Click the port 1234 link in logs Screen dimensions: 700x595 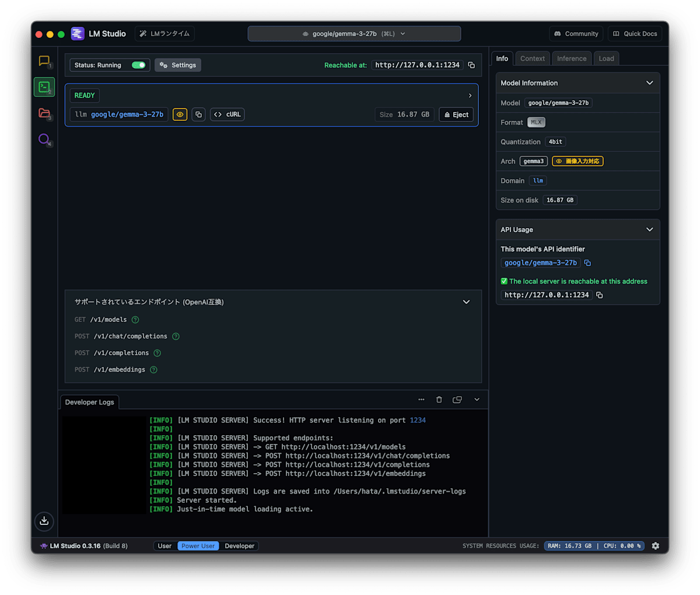coord(418,420)
